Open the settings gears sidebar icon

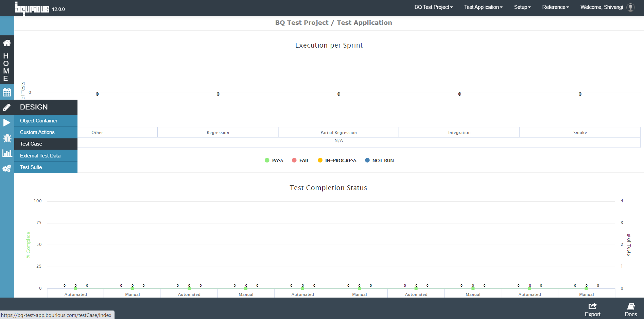tap(7, 168)
